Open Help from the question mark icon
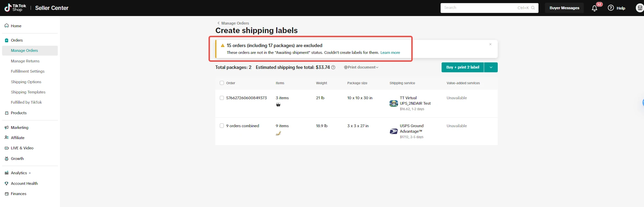 611,8
